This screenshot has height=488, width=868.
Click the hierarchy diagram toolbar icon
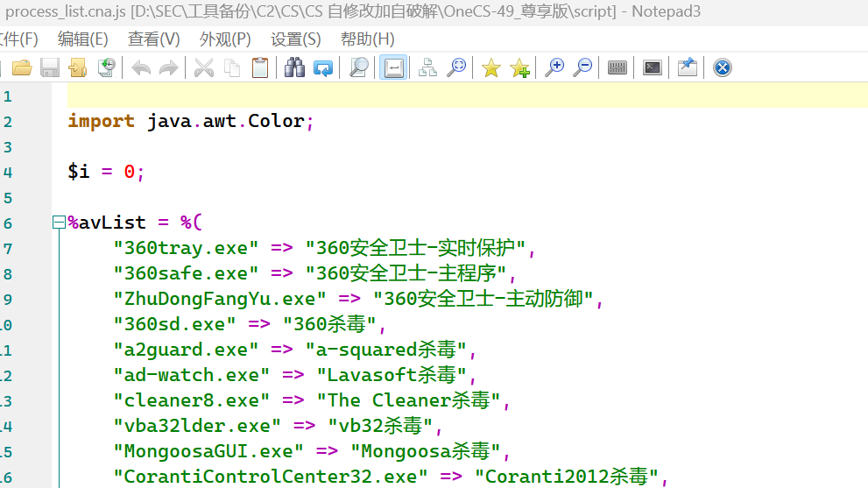point(427,67)
